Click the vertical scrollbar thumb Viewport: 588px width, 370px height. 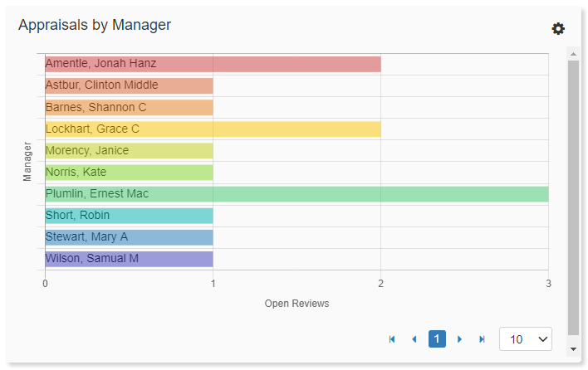click(573, 199)
